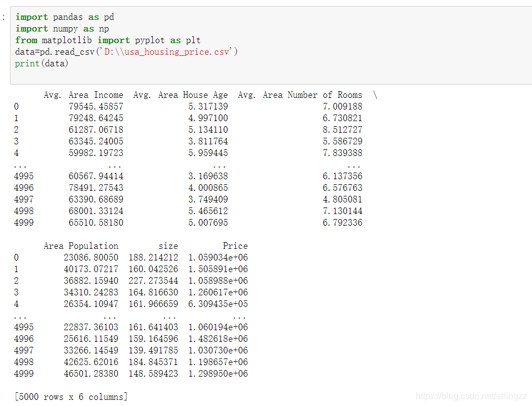Click income value 60567.94414
This screenshot has height=406, width=532.
[96, 176]
